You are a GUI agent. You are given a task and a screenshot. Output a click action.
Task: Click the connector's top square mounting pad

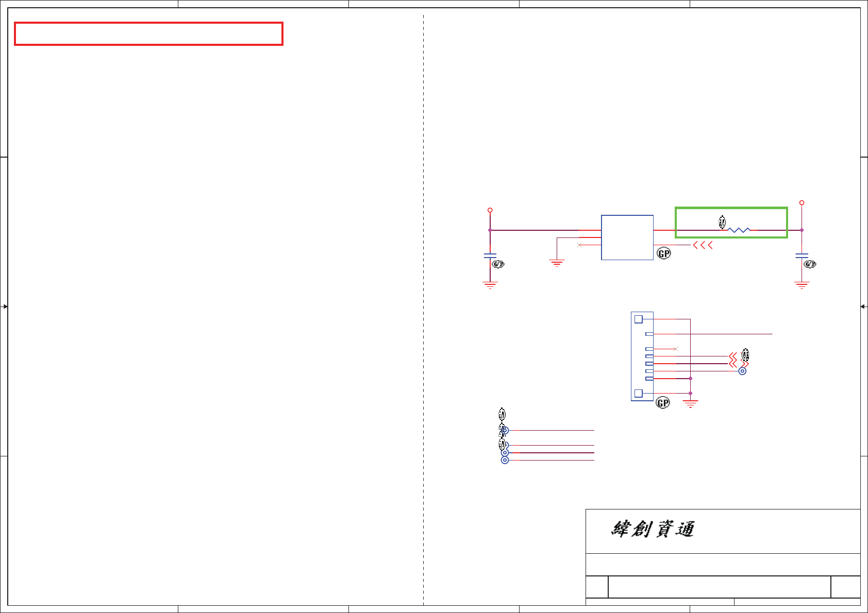(x=639, y=319)
